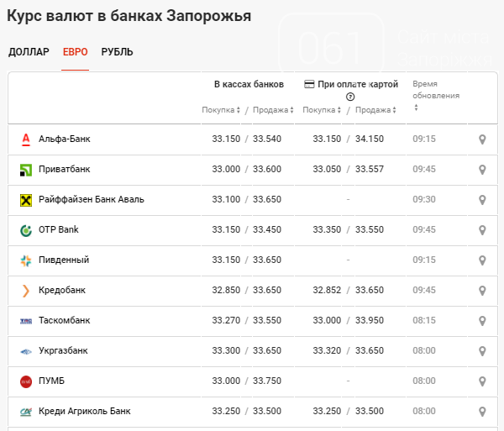
Task: Select the ЕВРО currency tab
Action: tap(75, 52)
